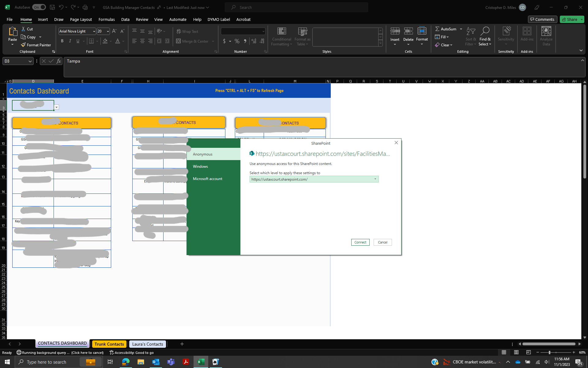Open the font name dropdown
Viewport: 588px width, 368px height.
(x=93, y=31)
